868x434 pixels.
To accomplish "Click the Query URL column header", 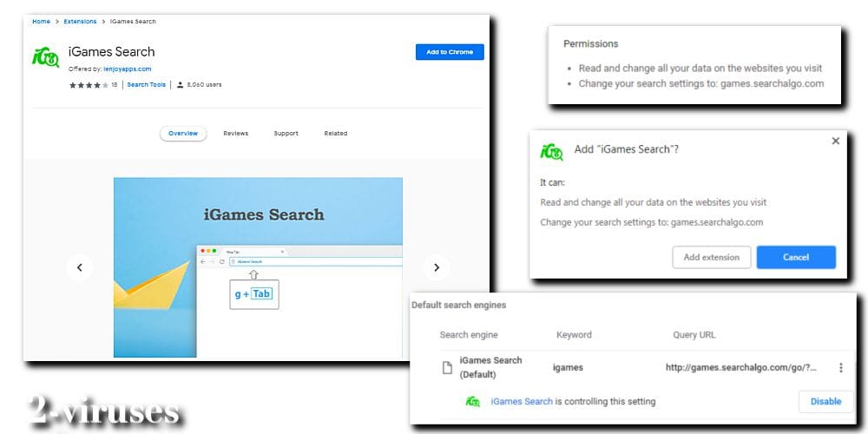I will (694, 335).
